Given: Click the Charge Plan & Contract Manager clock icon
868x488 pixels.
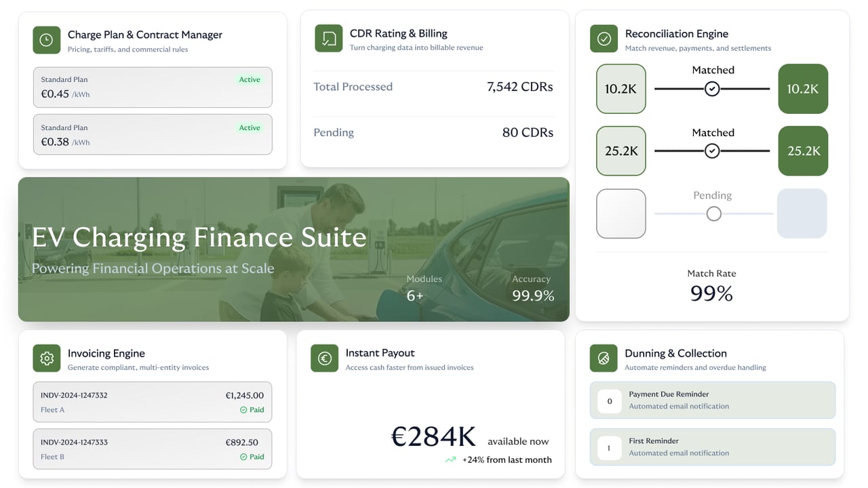Looking at the screenshot, I should [x=46, y=39].
